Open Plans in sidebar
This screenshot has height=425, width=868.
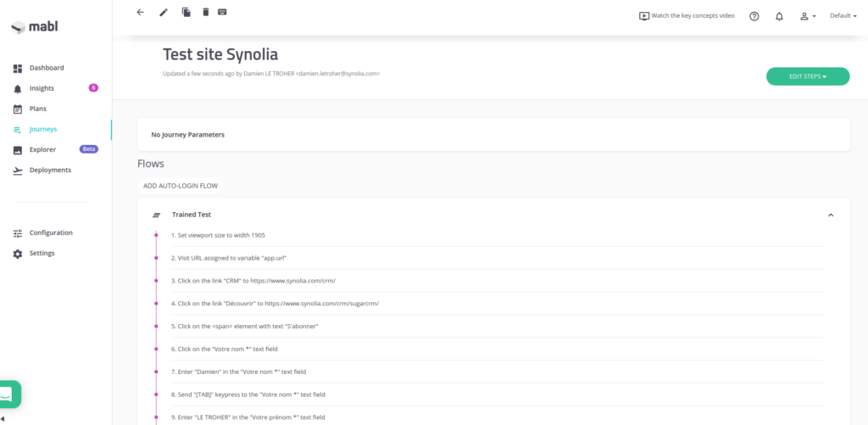point(37,109)
